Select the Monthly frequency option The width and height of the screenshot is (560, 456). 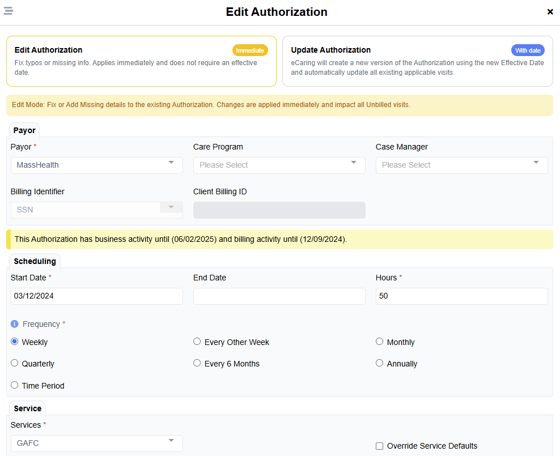click(379, 341)
